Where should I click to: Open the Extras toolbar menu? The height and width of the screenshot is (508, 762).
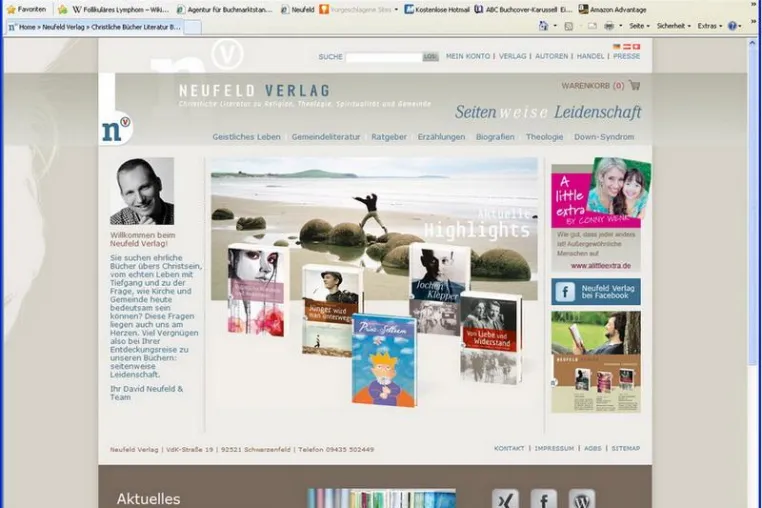pos(710,26)
